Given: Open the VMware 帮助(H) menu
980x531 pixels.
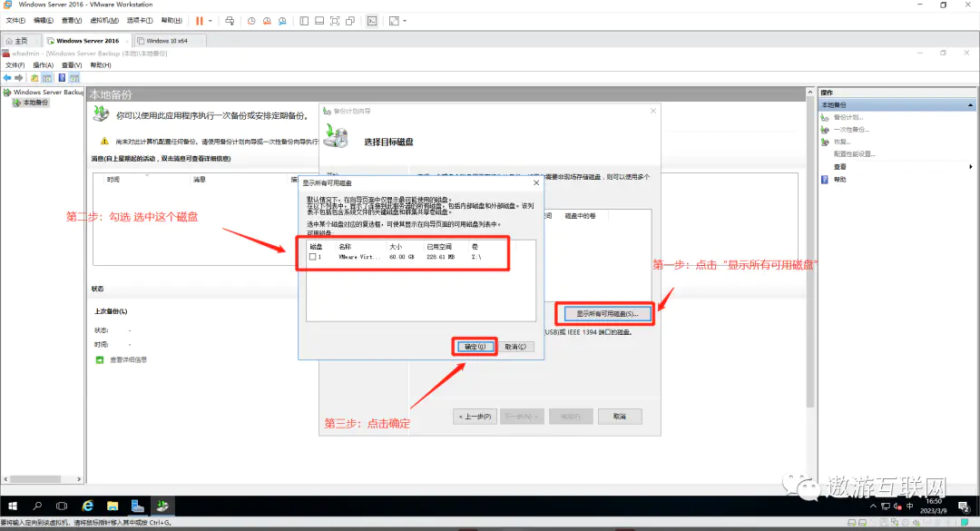Looking at the screenshot, I should tap(171, 21).
